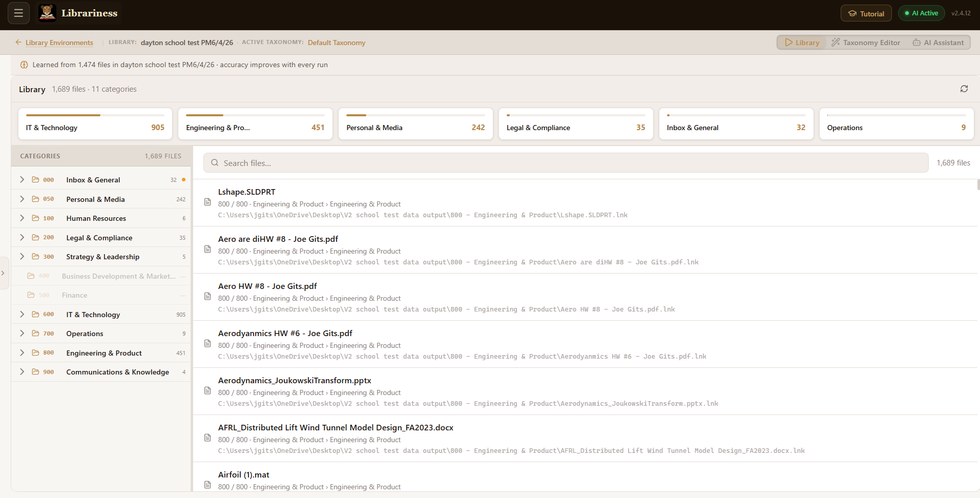The height and width of the screenshot is (498, 980).
Task: Click the search magnifier icon
Action: coord(215,162)
